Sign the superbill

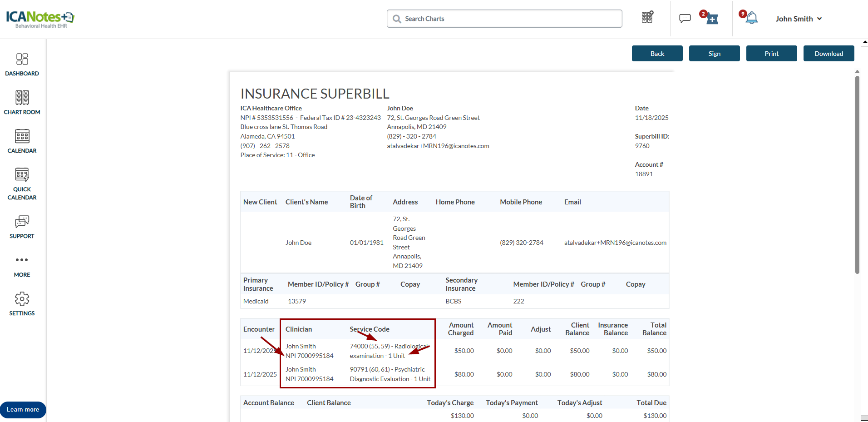coord(714,54)
